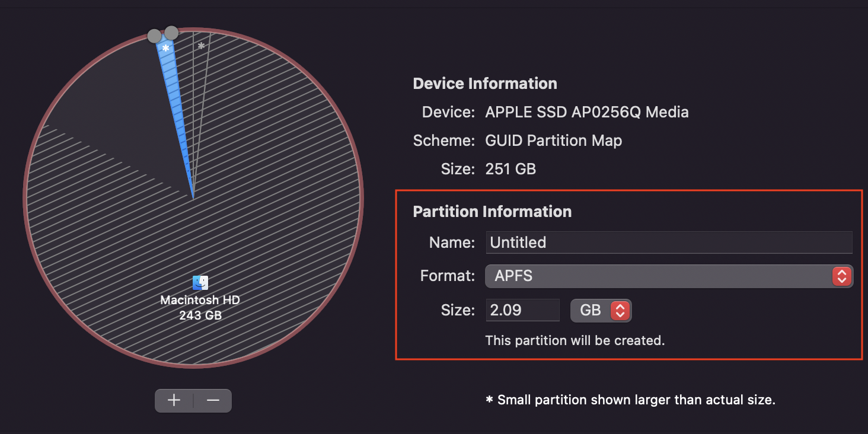
Task: Click the gray asterisk in the narrow slice
Action: coord(201,46)
